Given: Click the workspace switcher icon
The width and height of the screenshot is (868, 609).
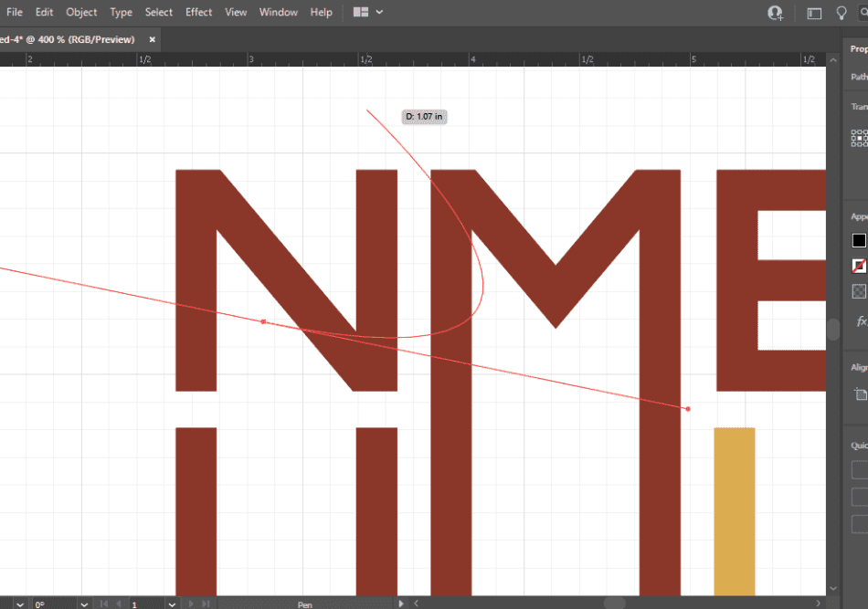Looking at the screenshot, I should 814,14.
